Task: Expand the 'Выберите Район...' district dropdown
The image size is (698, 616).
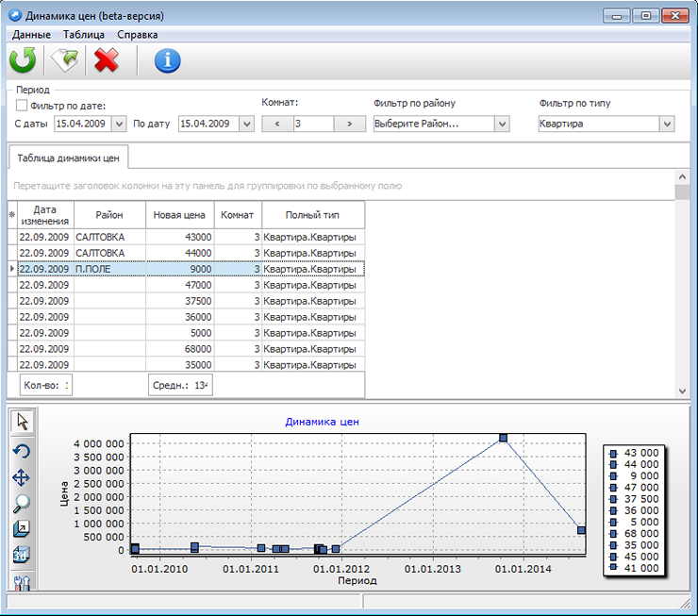Action: click(502, 124)
